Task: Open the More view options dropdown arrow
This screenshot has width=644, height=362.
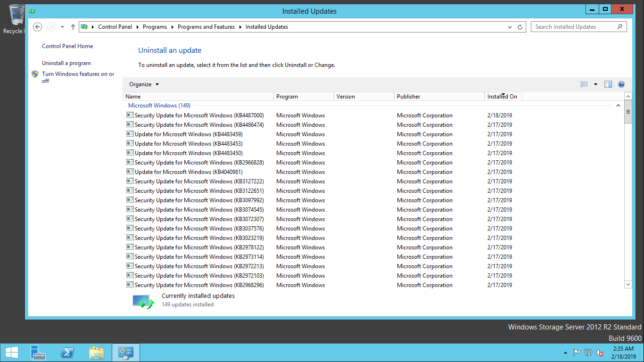Action: tap(595, 84)
